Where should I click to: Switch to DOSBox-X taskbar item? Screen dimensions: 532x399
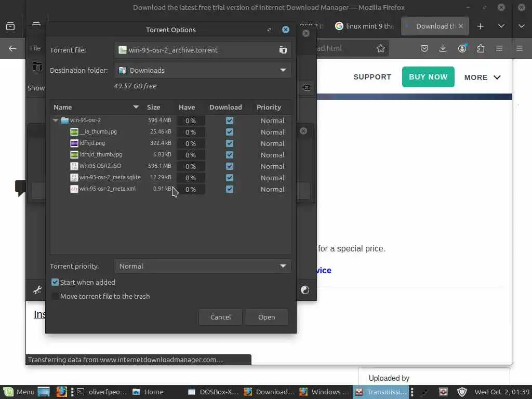[213, 392]
